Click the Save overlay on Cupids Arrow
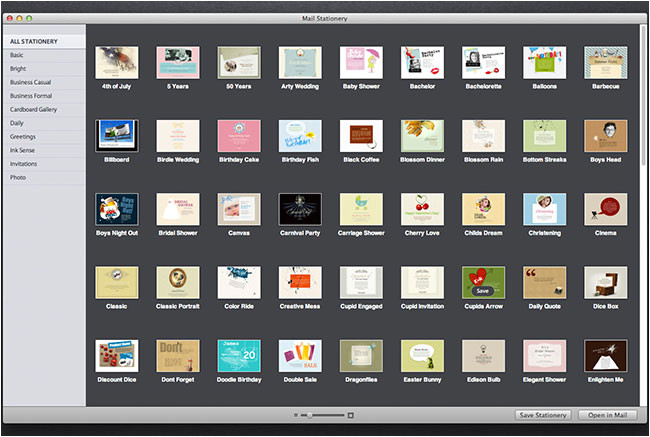 click(483, 290)
